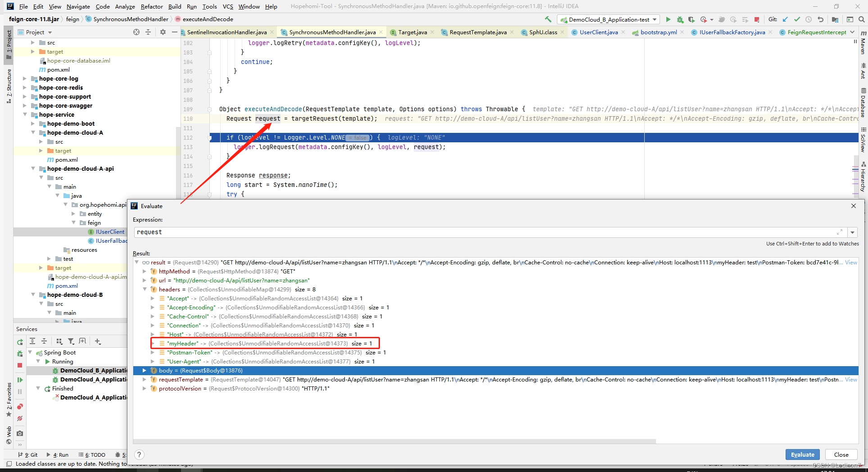This screenshot has height=472, width=868.
Task: Click the Build project hammer icon
Action: pyautogui.click(x=548, y=19)
